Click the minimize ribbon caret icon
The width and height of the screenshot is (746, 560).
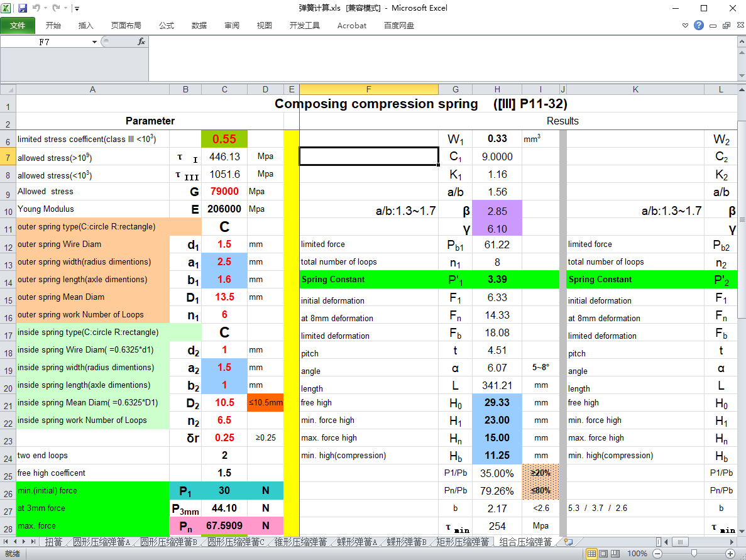[685, 26]
